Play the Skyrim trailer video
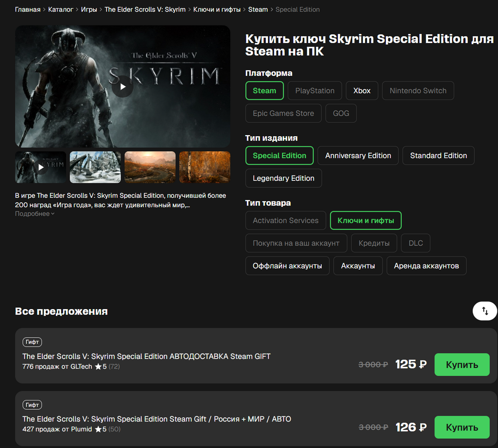 (122, 87)
